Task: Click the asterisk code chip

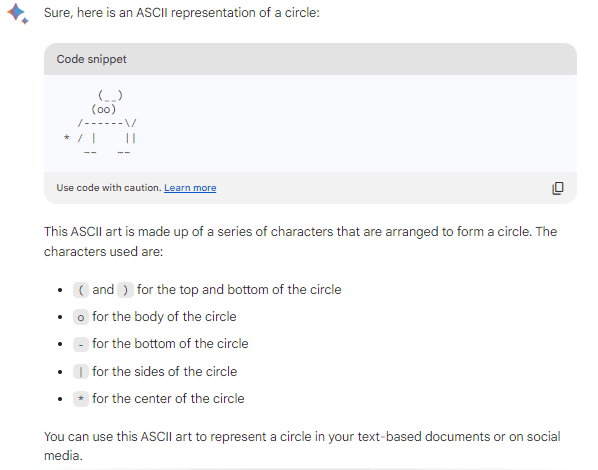Action: [x=81, y=399]
